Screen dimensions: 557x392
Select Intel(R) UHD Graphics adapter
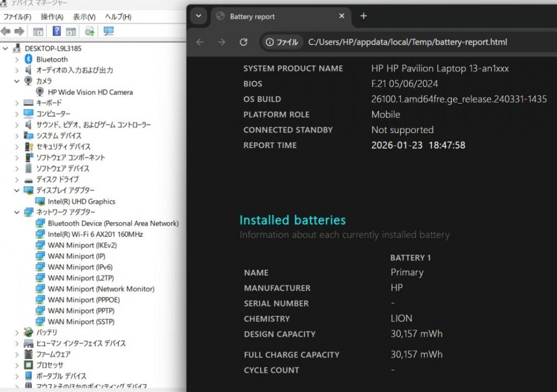81,202
